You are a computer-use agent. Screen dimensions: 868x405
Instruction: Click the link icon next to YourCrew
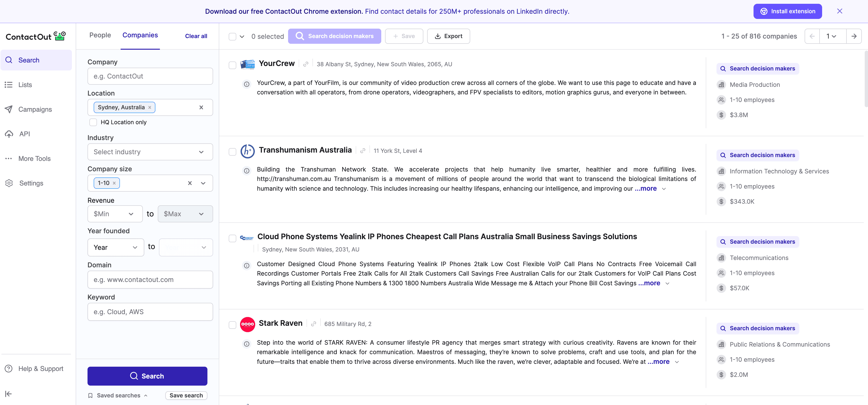pyautogui.click(x=306, y=64)
